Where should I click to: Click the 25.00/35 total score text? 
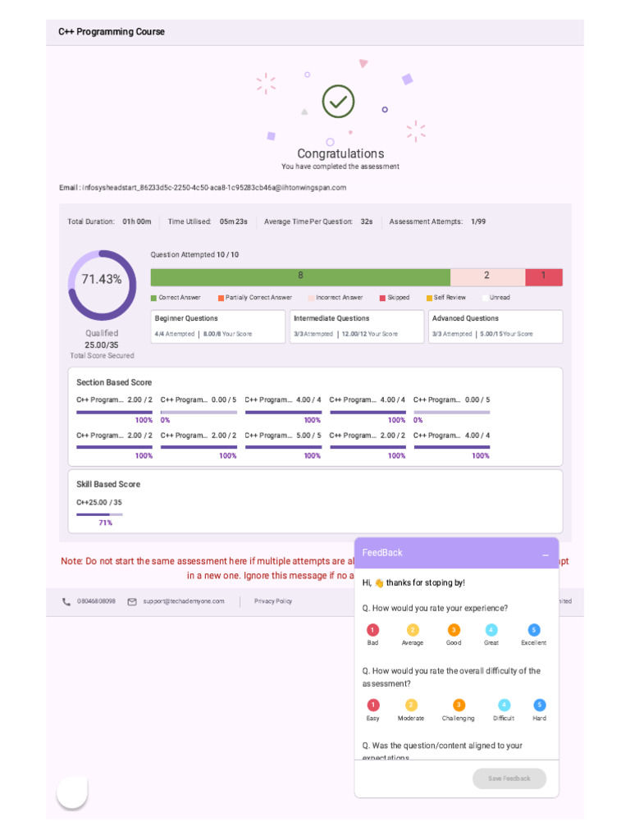[x=102, y=345]
